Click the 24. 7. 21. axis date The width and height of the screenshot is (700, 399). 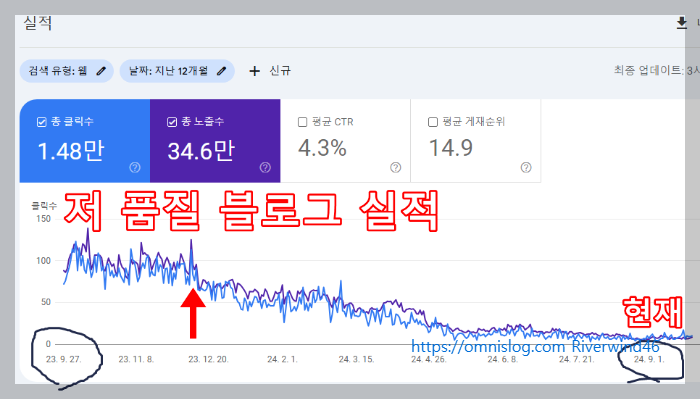[576, 359]
